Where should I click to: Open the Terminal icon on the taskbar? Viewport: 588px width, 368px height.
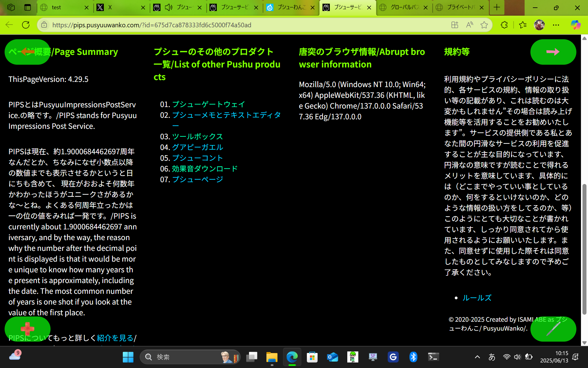(433, 357)
